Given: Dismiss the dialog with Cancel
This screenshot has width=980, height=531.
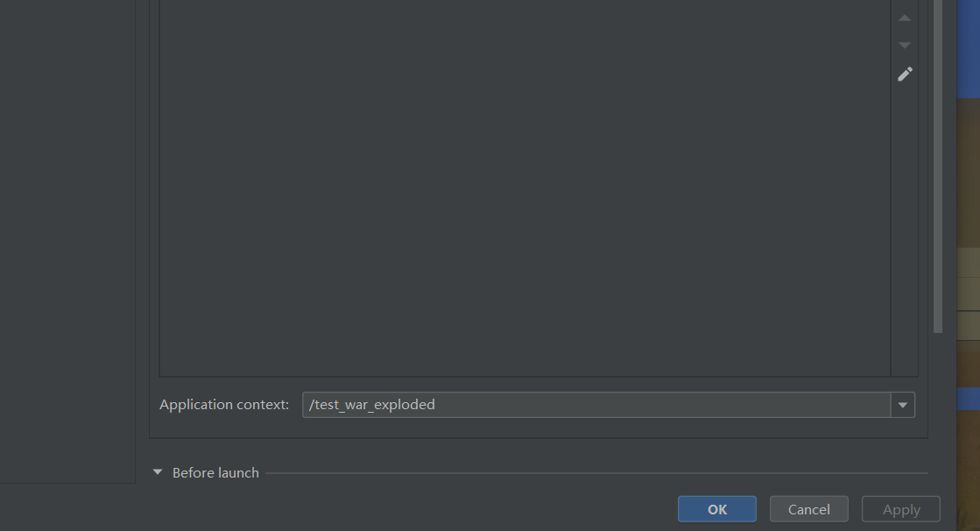Looking at the screenshot, I should point(808,509).
